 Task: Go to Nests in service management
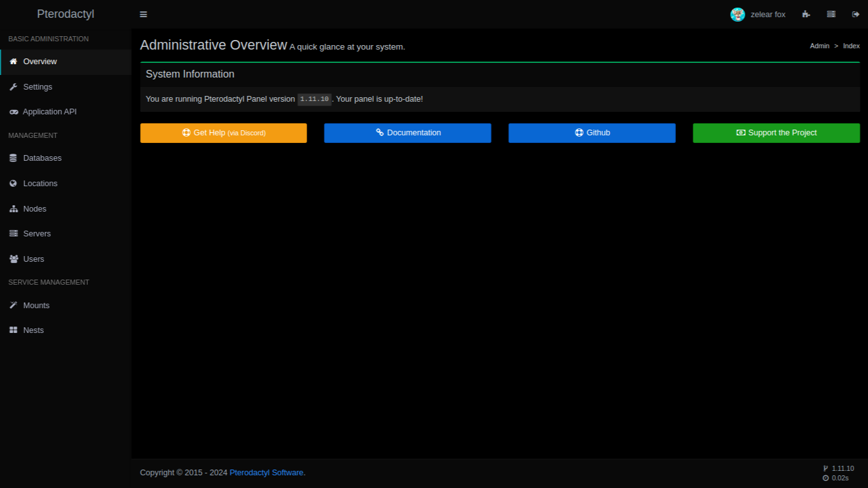click(x=33, y=330)
